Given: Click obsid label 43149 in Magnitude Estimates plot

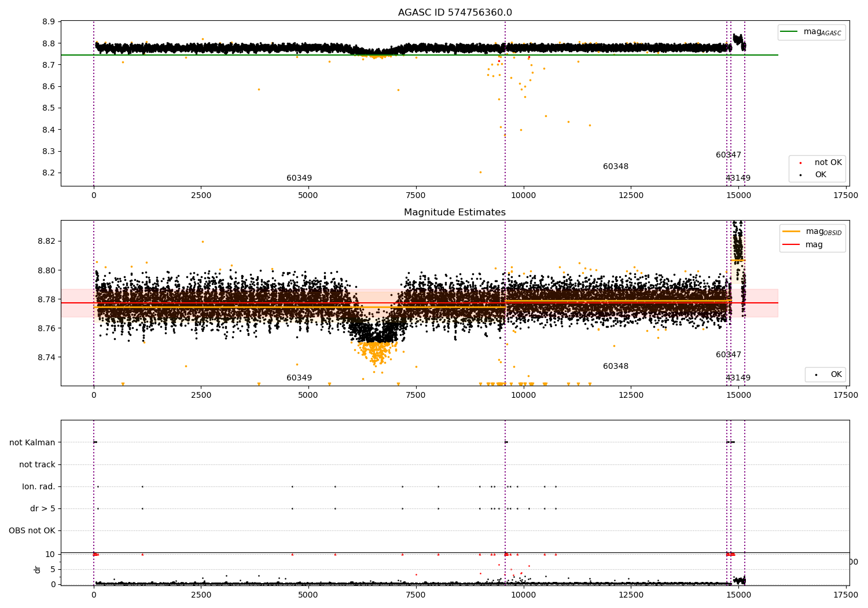Looking at the screenshot, I should [x=738, y=378].
